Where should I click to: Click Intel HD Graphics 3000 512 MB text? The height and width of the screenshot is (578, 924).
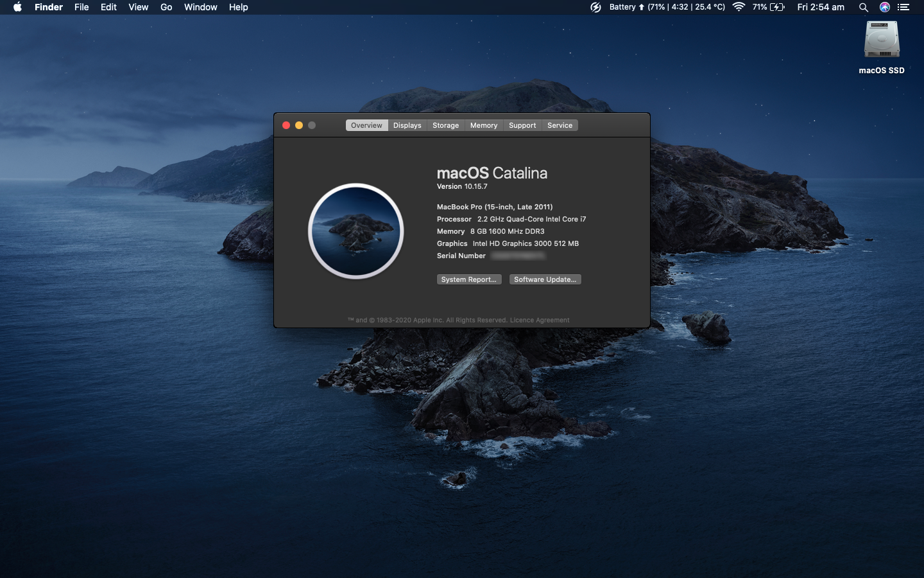526,243
